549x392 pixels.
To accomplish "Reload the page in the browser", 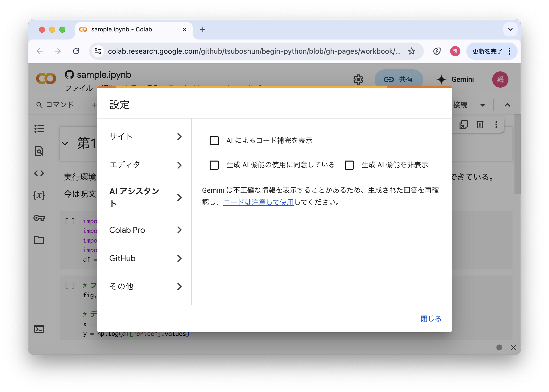I will pyautogui.click(x=76, y=51).
